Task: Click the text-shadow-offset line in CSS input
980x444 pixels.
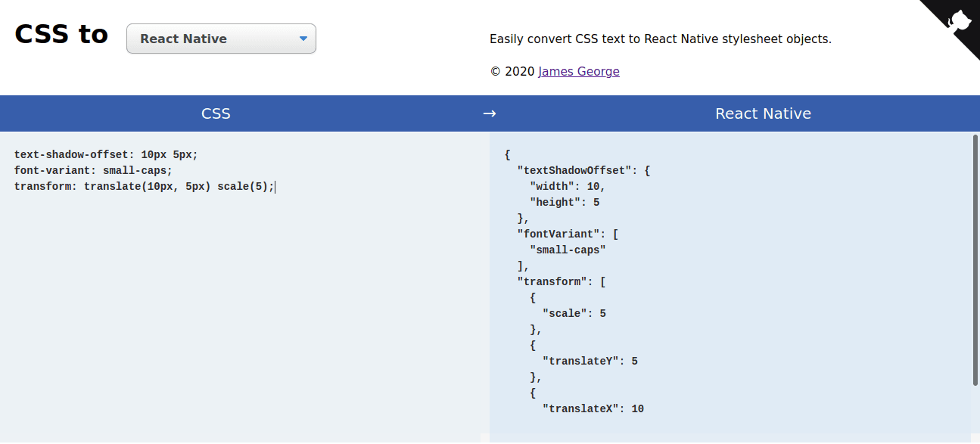Action: [106, 154]
